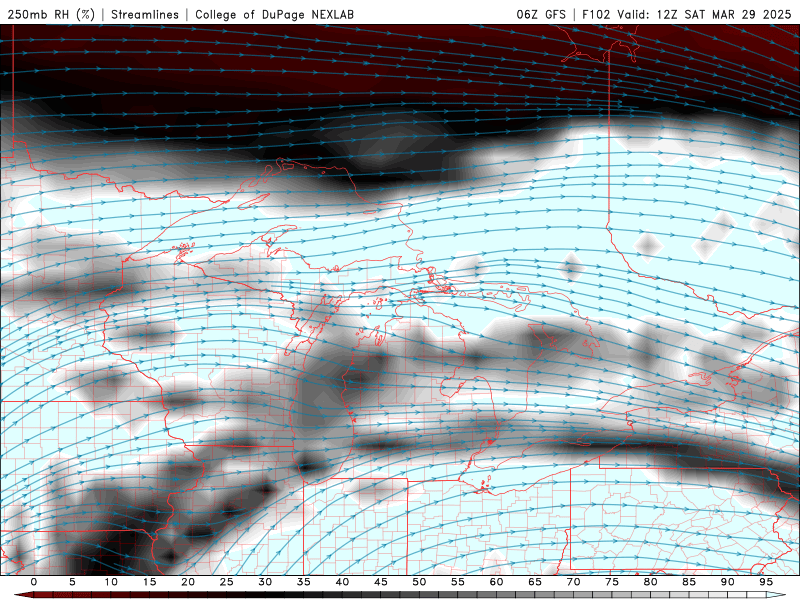Viewport: 800px width, 600px height.
Task: Select the colorbar label "70"
Action: [x=573, y=582]
